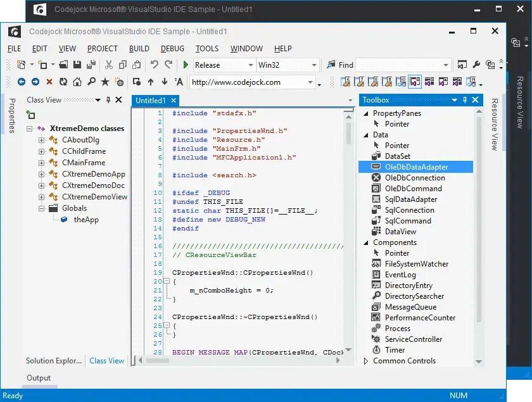The image size is (532, 402).
Task: Show the Resource View side tab
Action: (495, 125)
